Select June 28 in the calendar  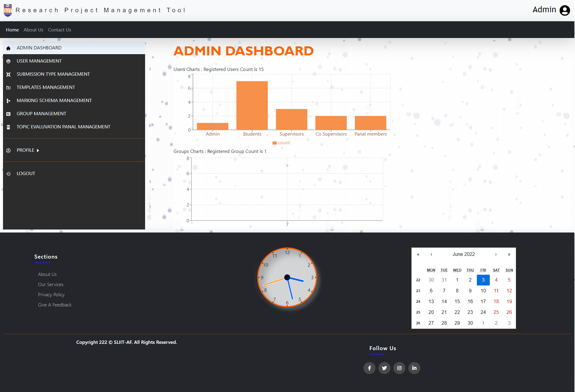pos(444,323)
